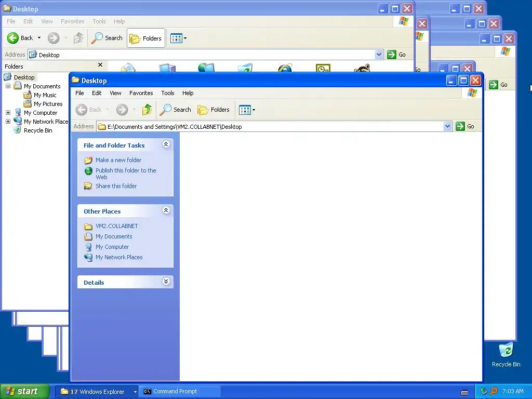The height and width of the screenshot is (399, 532).
Task: Open the Start menu
Action: tap(24, 392)
